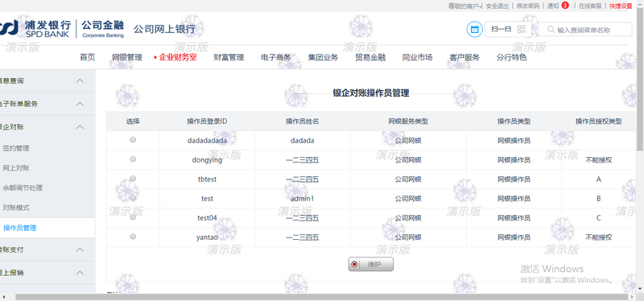Select the radio button for dongying

click(133, 159)
